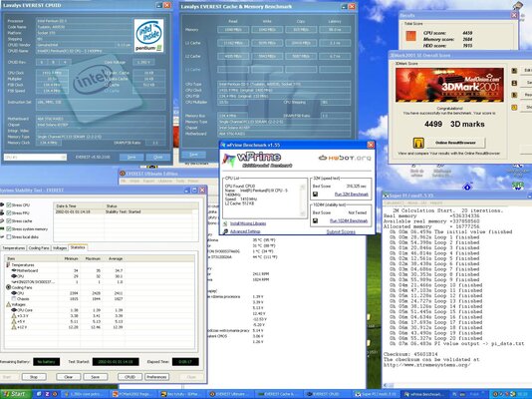Click the second 3DMark side icon (save)
This screenshot has height=399, width=532.
tap(514, 83)
